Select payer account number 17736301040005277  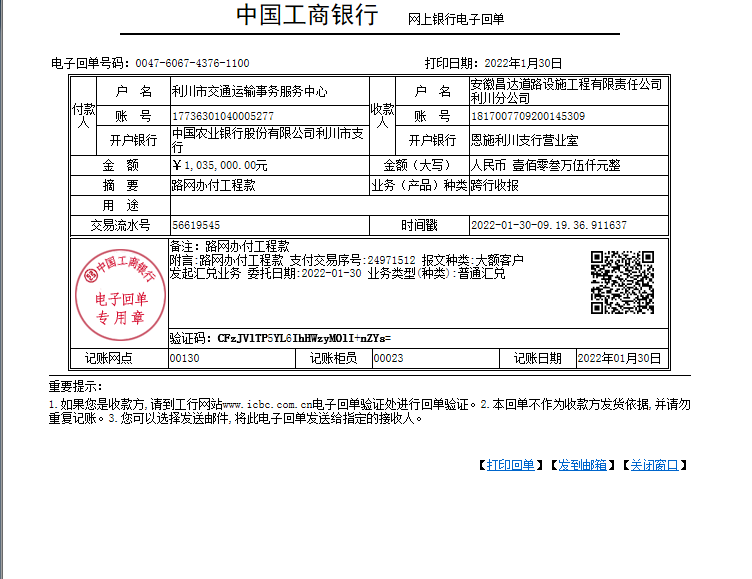223,116
